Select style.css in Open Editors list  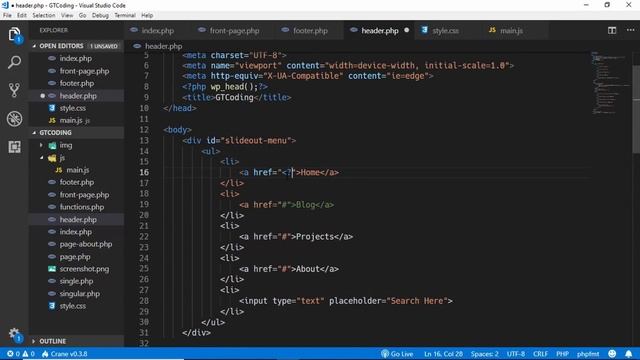(x=72, y=108)
